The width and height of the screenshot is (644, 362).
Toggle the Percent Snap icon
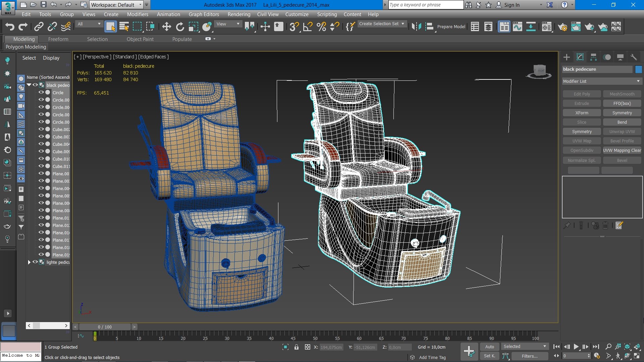point(321,26)
